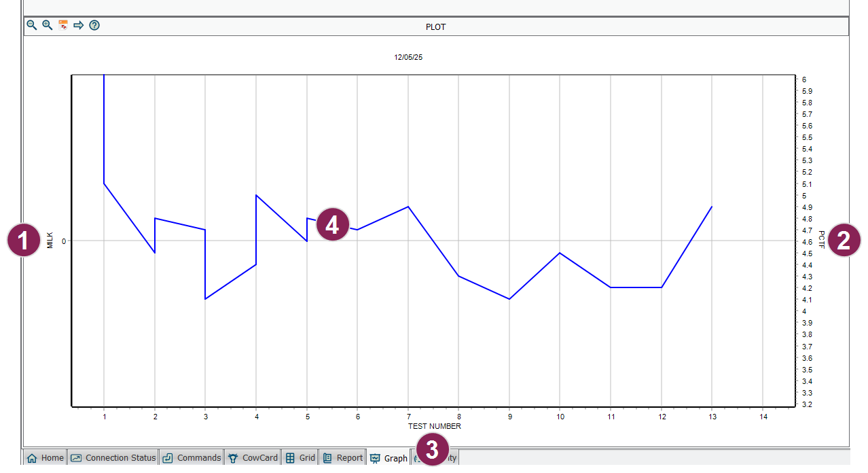
Task: Click the line's endpoint at test 13
Action: tap(712, 207)
